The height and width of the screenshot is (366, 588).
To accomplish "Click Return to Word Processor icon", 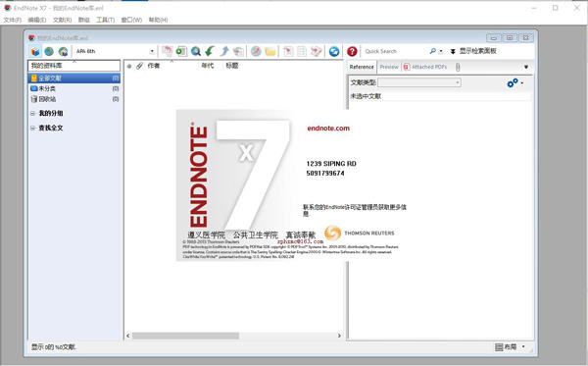I will [x=317, y=51].
